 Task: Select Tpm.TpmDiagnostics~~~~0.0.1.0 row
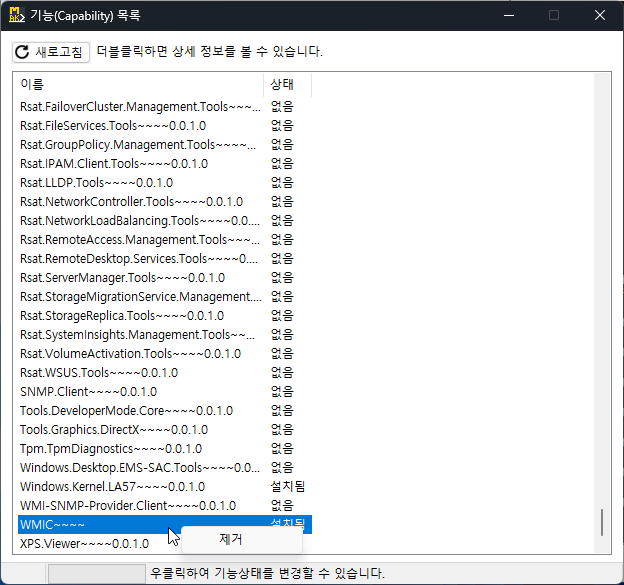tap(165, 449)
